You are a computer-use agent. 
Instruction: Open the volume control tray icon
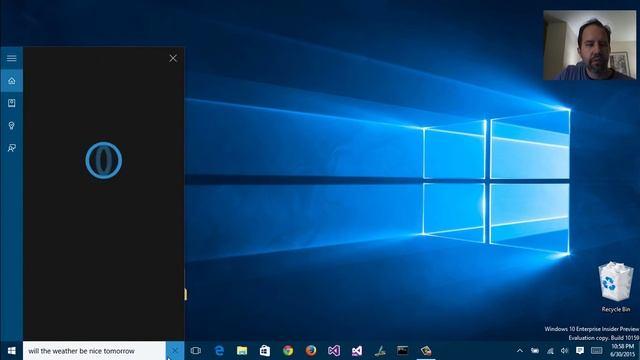tap(564, 351)
